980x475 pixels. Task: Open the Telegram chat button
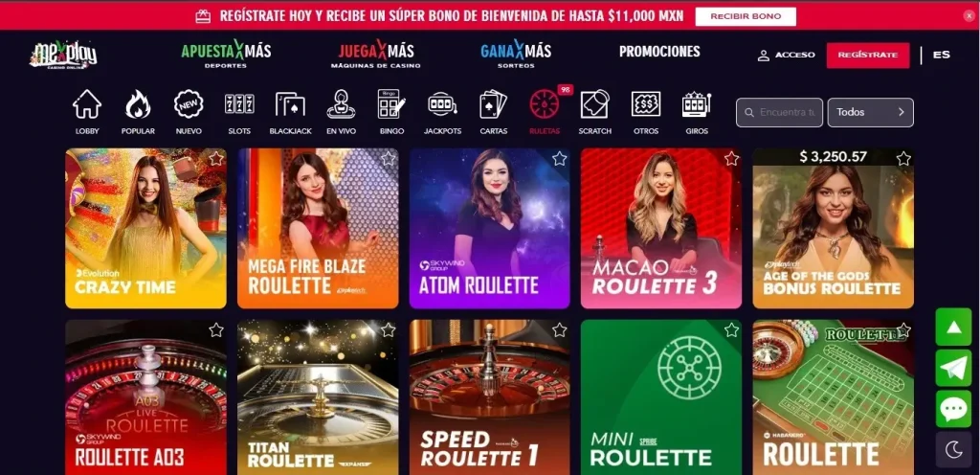coord(954,368)
